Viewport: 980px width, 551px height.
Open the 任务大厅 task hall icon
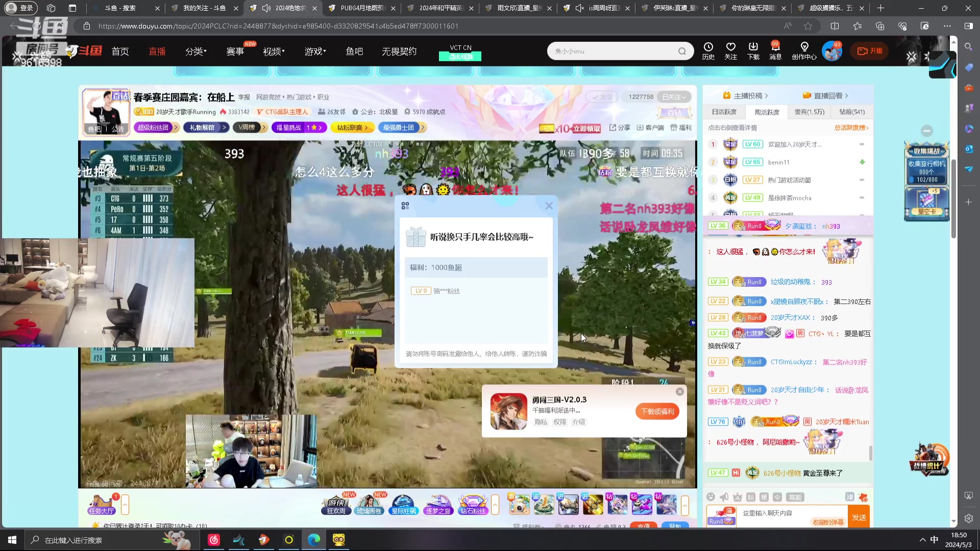coord(101,505)
